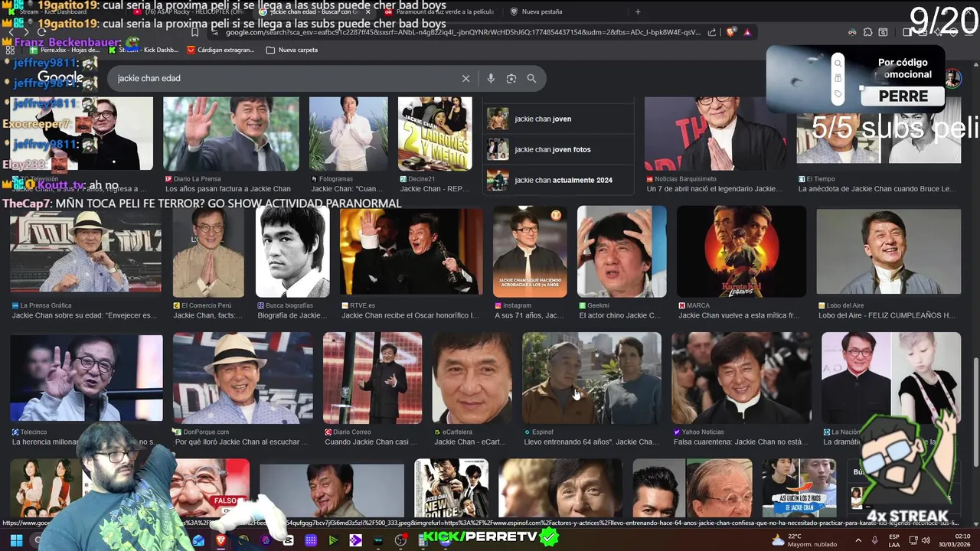Clear the 'jackie chan edad' search text
Image resolution: width=980 pixels, height=551 pixels.
click(465, 78)
